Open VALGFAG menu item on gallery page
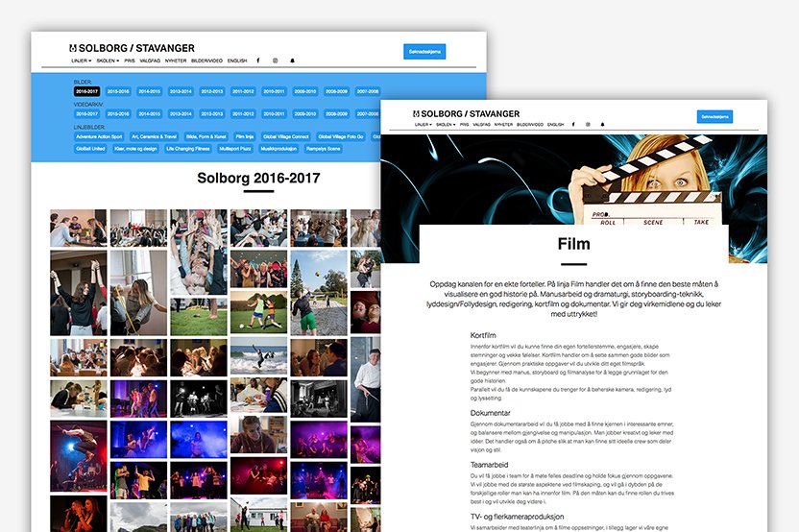The image size is (799, 532). pyautogui.click(x=150, y=60)
